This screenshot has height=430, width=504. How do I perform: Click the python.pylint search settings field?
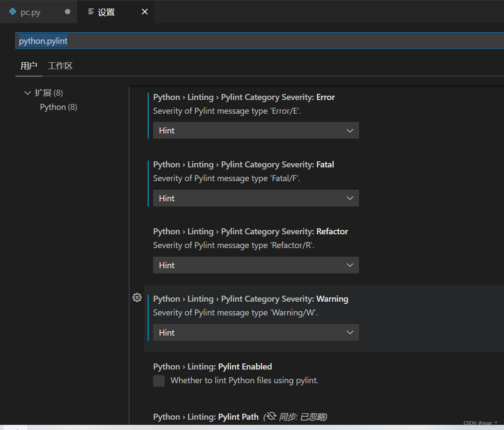pyautogui.click(x=260, y=40)
